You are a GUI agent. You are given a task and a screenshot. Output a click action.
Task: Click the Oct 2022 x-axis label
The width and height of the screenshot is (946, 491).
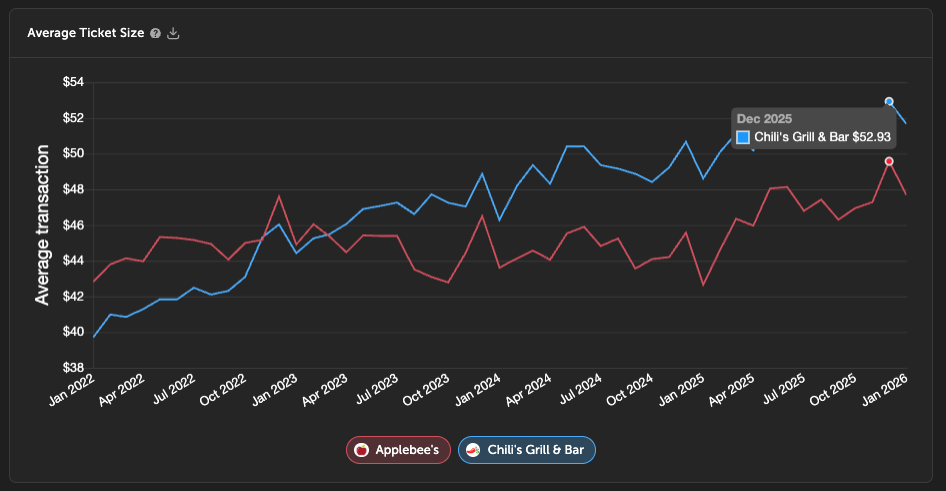(224, 390)
